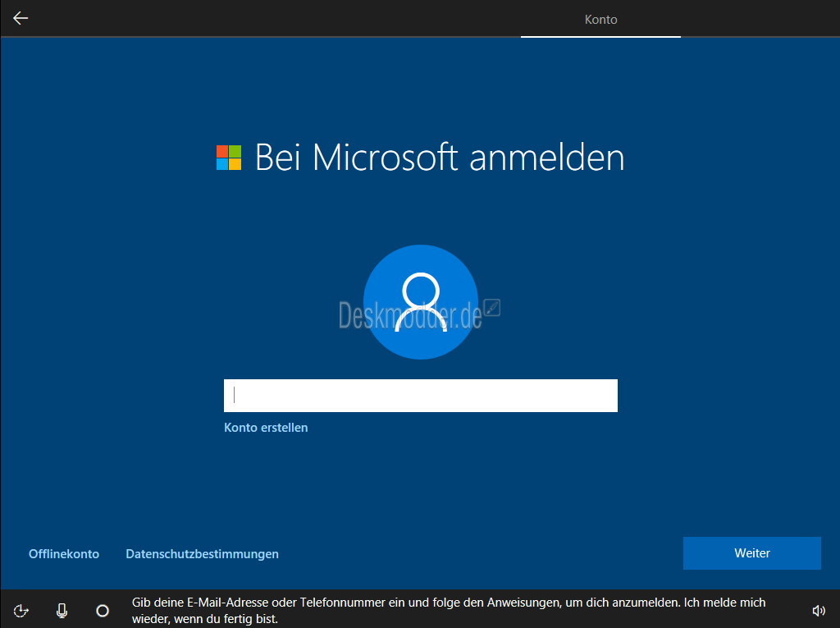Continue with the Weiter button

[751, 553]
